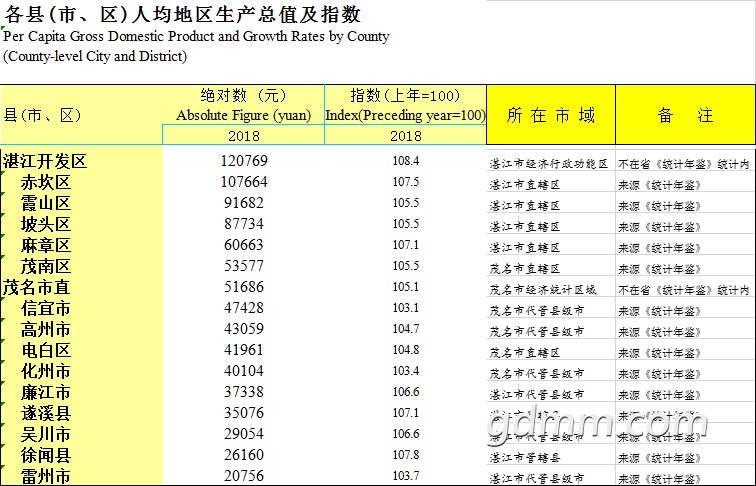Select the row label 赤坎区
The image size is (756, 486).
point(46,182)
